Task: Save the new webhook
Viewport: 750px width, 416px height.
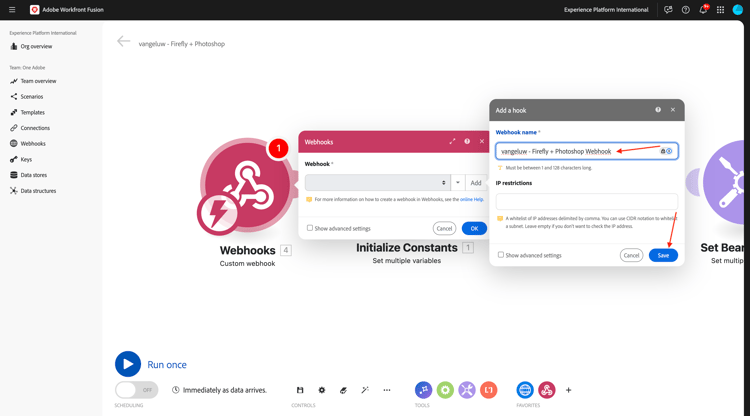Action: (x=663, y=255)
